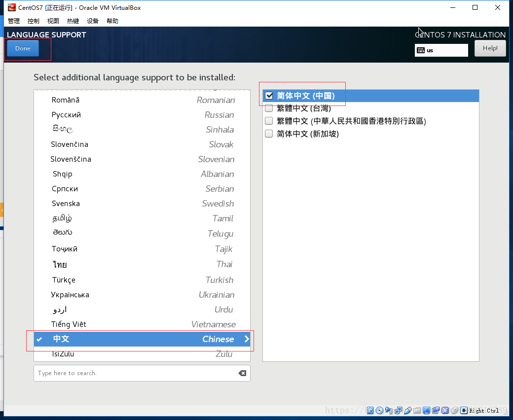Clear search using the backspace icon
Screen dimensions: 513x420
(242, 373)
